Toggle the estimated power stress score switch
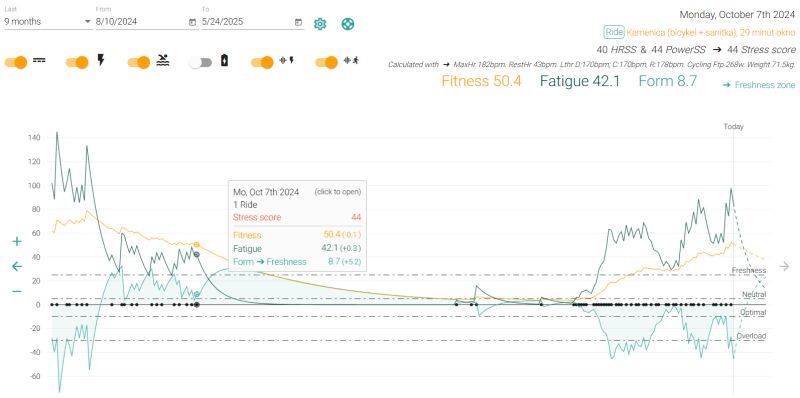The image size is (800, 398). click(262, 62)
